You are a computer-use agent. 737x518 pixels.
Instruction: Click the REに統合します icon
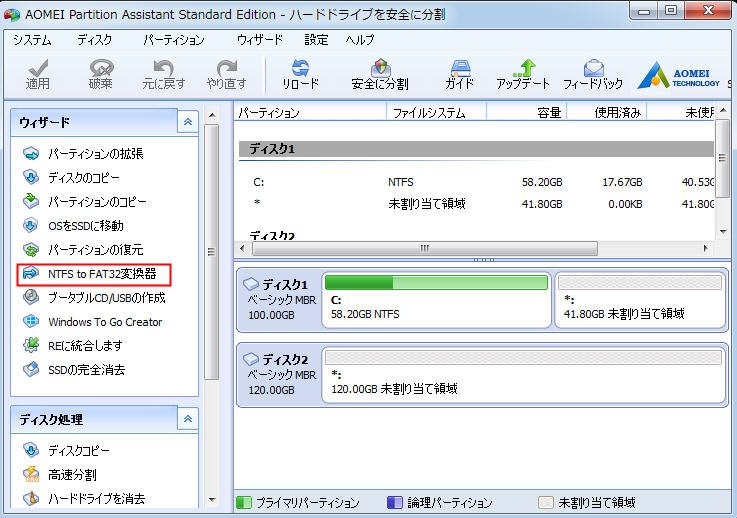(31, 345)
